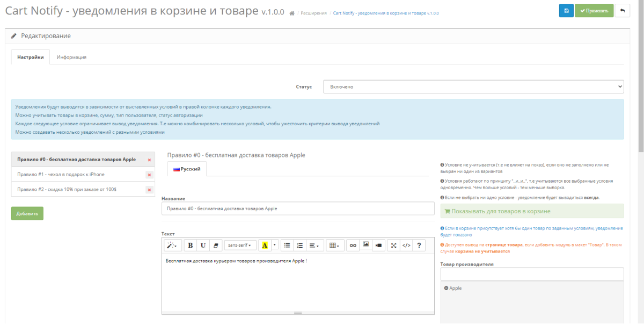Image resolution: width=644 pixels, height=324 pixels.
Task: Click the eraser remove-format icon
Action: [216, 245]
